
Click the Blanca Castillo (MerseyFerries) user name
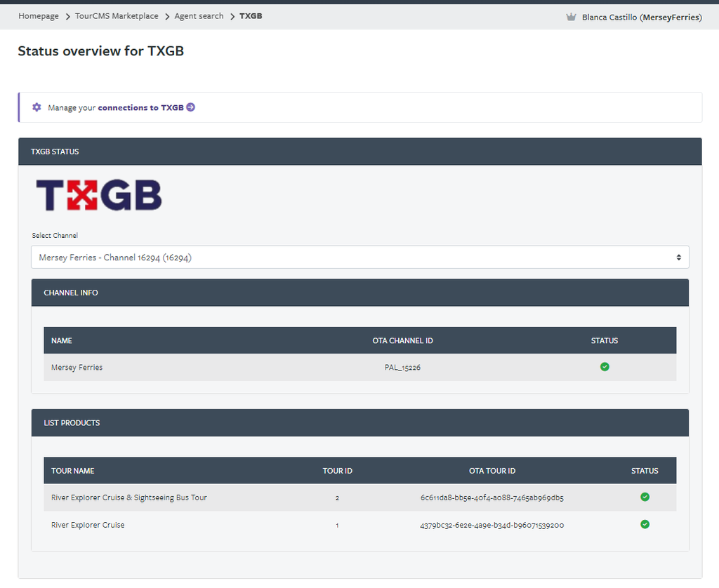642,18
